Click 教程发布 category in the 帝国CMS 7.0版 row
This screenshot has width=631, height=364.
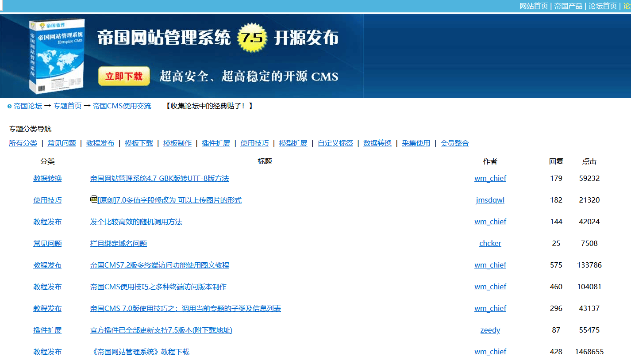tap(47, 309)
